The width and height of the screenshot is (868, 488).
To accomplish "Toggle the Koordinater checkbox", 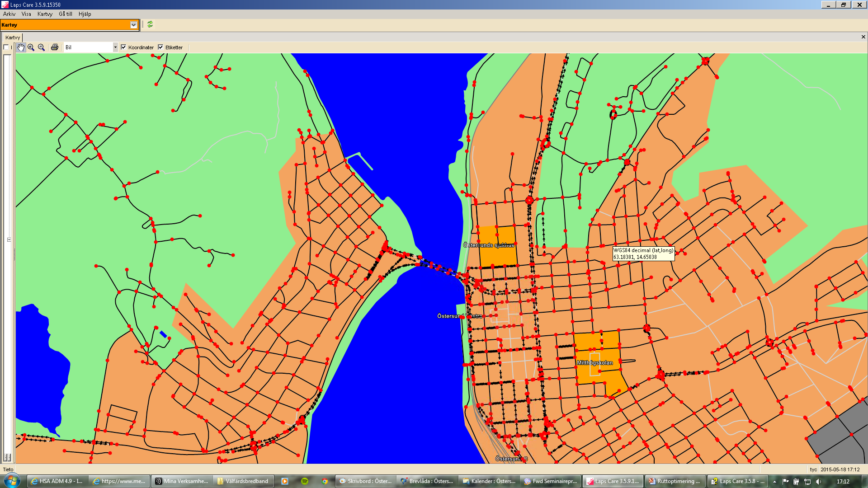I will (x=123, y=47).
